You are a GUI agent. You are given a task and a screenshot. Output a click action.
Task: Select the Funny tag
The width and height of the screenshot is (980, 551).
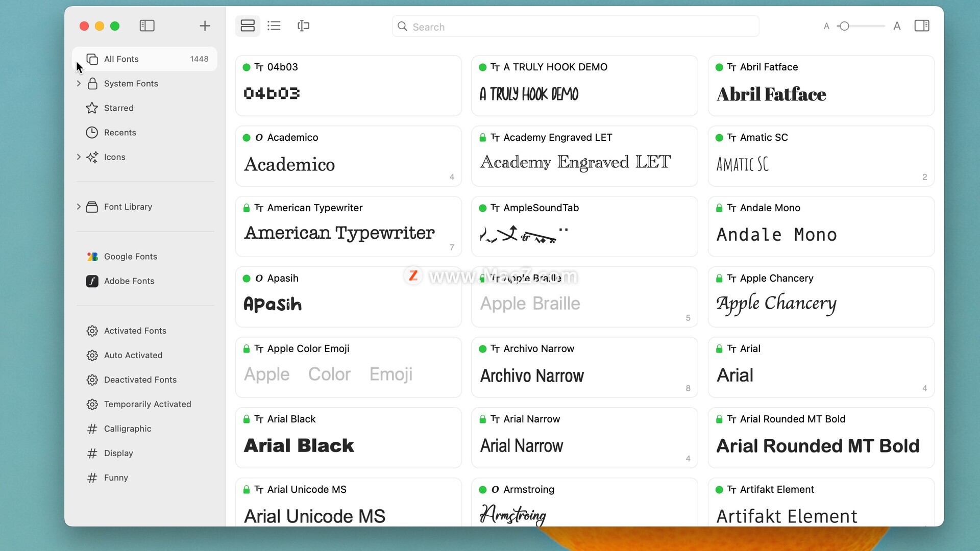pyautogui.click(x=116, y=478)
